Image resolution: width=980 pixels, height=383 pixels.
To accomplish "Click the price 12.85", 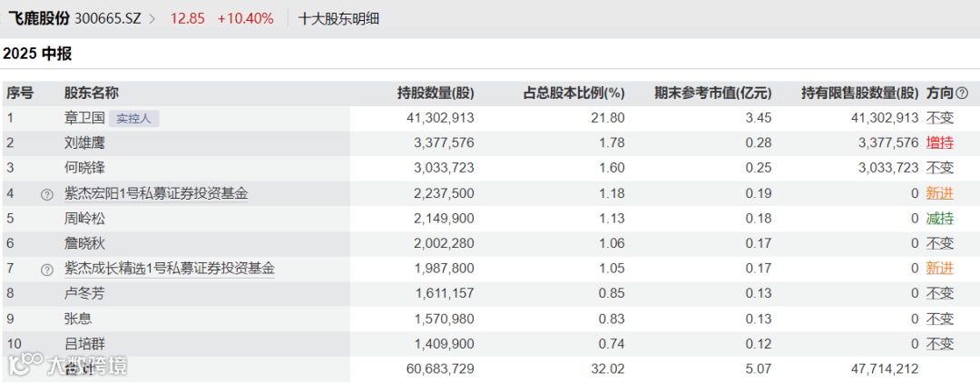I will 188,19.
